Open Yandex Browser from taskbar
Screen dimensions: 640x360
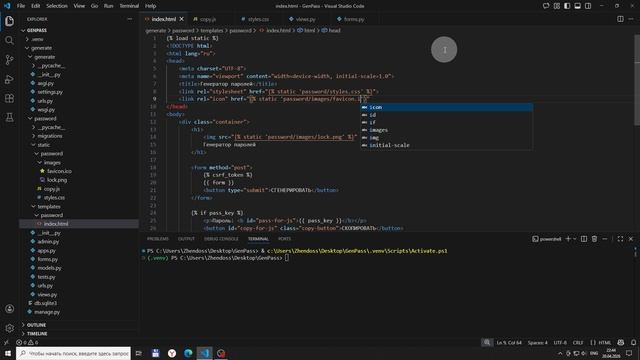click(172, 353)
